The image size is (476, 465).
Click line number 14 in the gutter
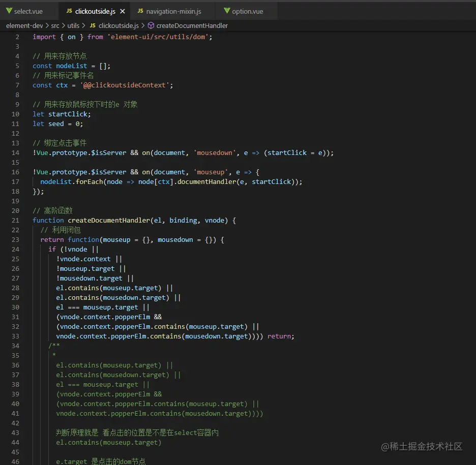point(15,153)
